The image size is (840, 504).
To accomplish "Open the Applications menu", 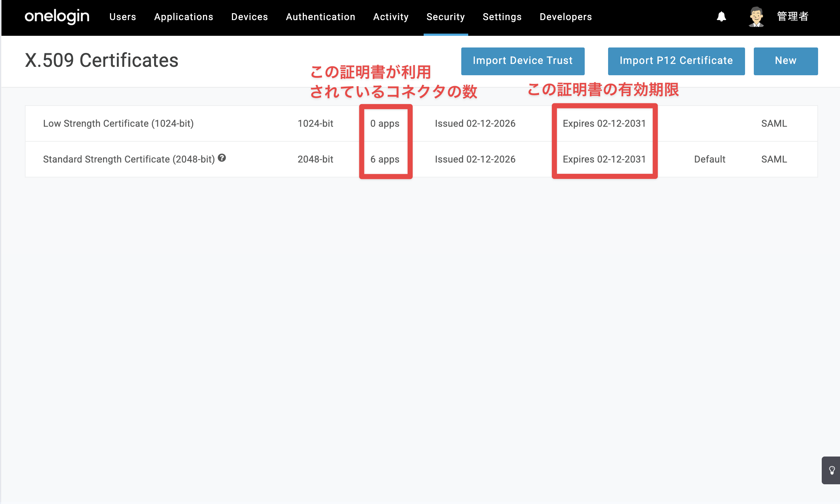I will pyautogui.click(x=184, y=17).
